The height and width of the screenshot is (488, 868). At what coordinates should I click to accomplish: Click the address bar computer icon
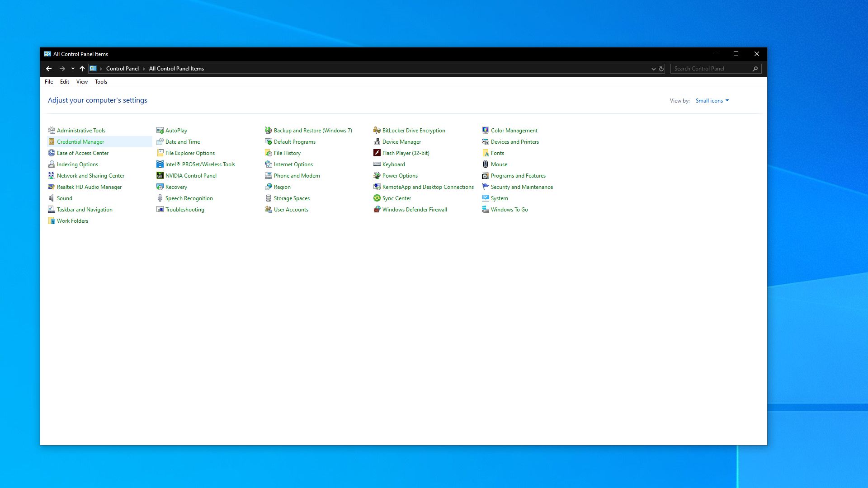(x=93, y=69)
